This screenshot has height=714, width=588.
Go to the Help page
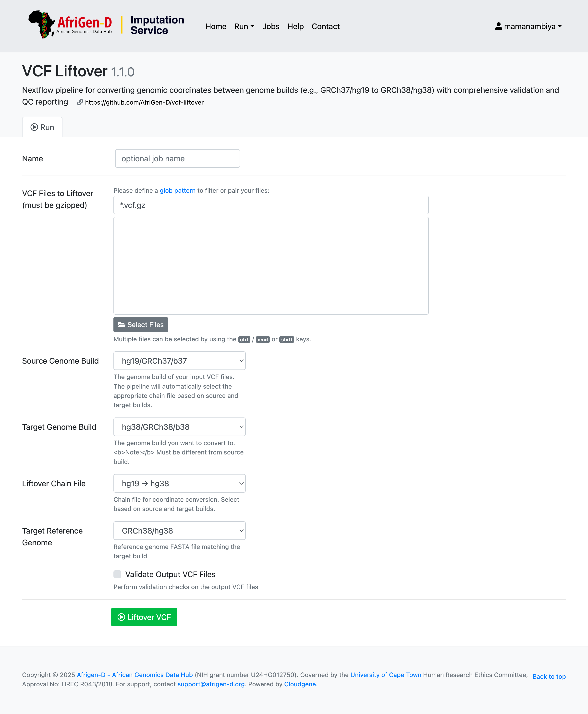pyautogui.click(x=295, y=26)
